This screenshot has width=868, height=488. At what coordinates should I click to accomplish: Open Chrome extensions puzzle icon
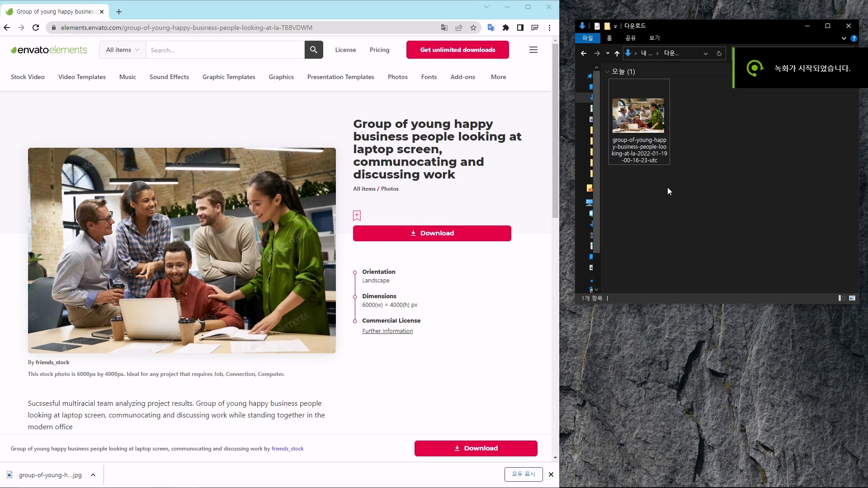click(x=506, y=28)
